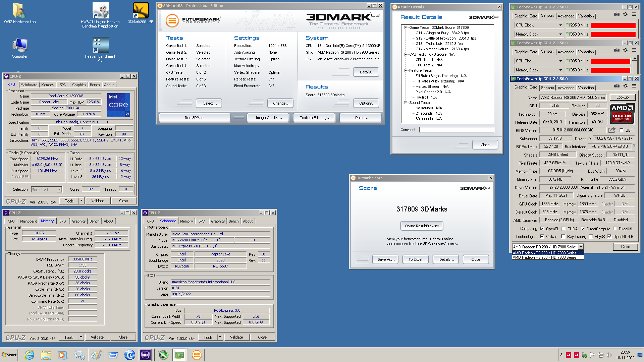Image resolution: width=644 pixels, height=362 pixels.
Task: Open the OVIZ Hardware Lab desktop folder
Action: point(19,13)
